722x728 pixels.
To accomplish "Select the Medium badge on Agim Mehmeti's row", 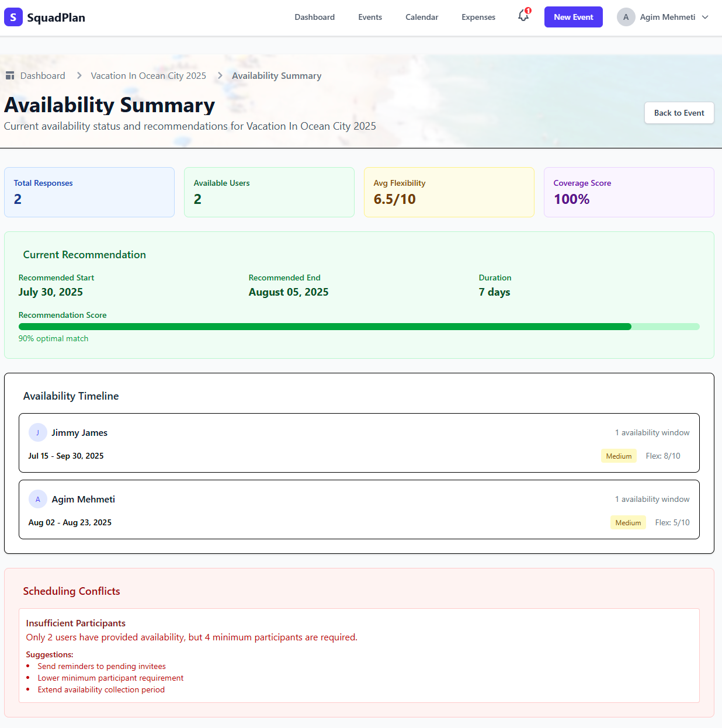I will pyautogui.click(x=628, y=522).
